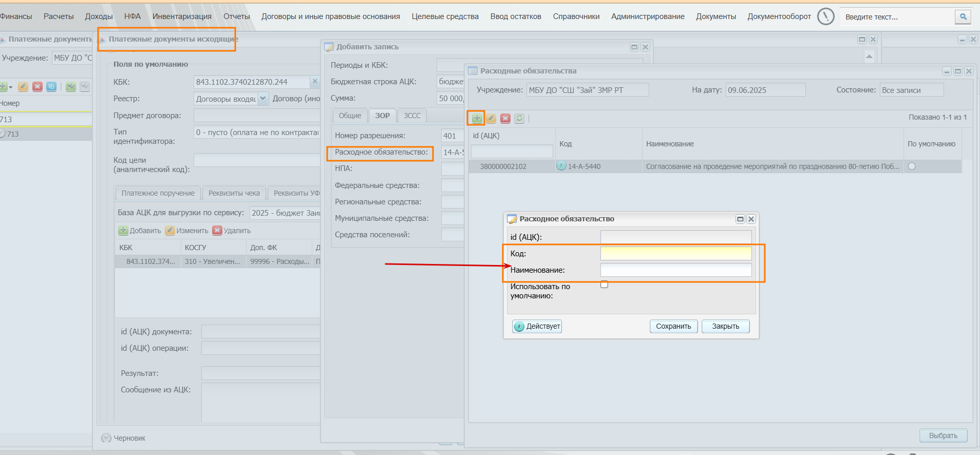
Task: Select the row with id 380000002102
Action: tap(715, 166)
